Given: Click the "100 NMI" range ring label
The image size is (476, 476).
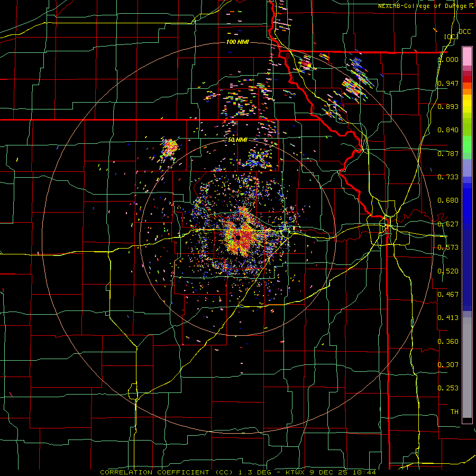Looking at the screenshot, I should [237, 42].
